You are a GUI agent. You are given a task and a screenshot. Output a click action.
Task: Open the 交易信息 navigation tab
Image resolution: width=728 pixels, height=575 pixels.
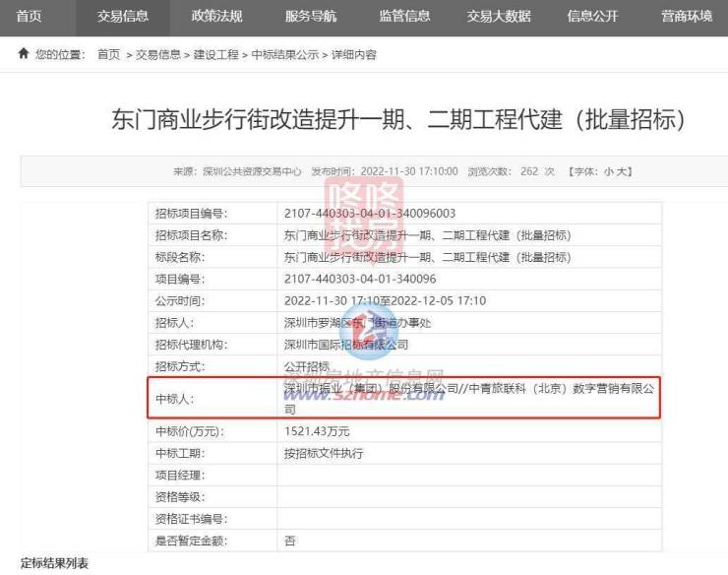[123, 17]
